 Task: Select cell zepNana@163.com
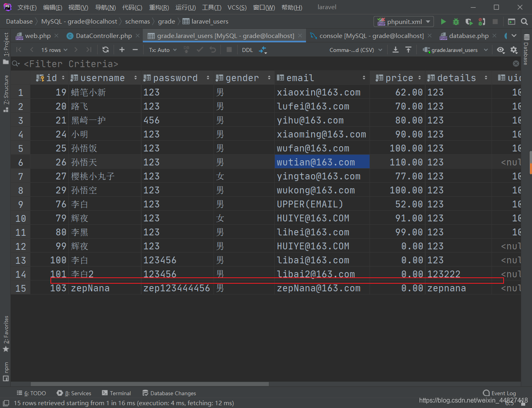322,288
